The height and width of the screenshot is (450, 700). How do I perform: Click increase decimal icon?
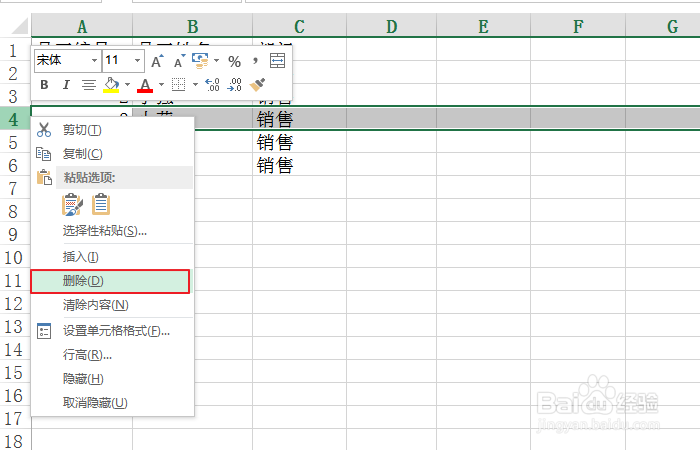[212, 84]
